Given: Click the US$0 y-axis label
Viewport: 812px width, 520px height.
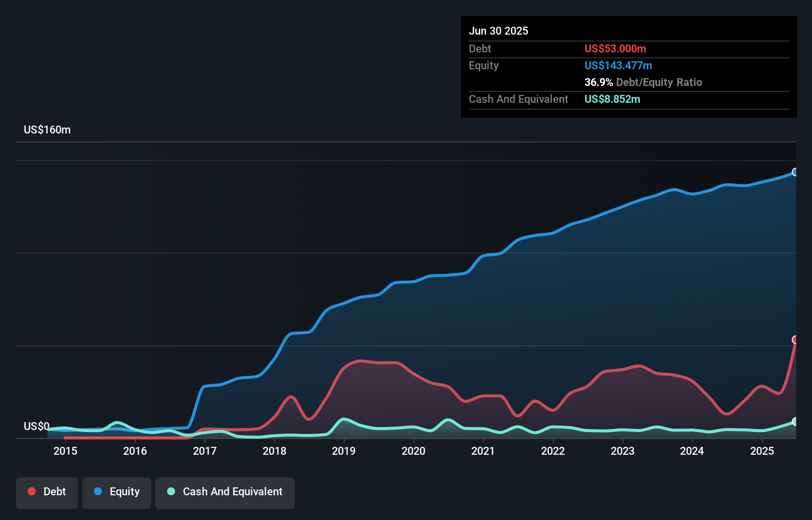Looking at the screenshot, I should pyautogui.click(x=37, y=426).
